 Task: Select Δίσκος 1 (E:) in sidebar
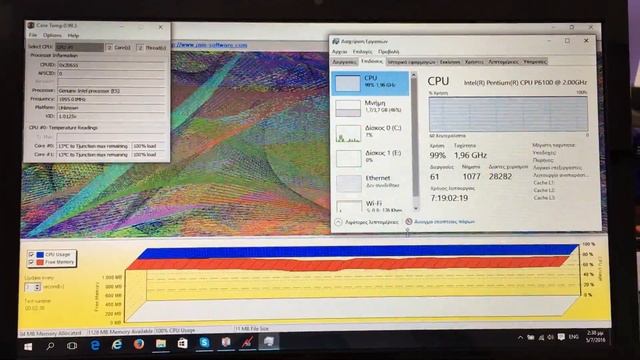coord(370,158)
